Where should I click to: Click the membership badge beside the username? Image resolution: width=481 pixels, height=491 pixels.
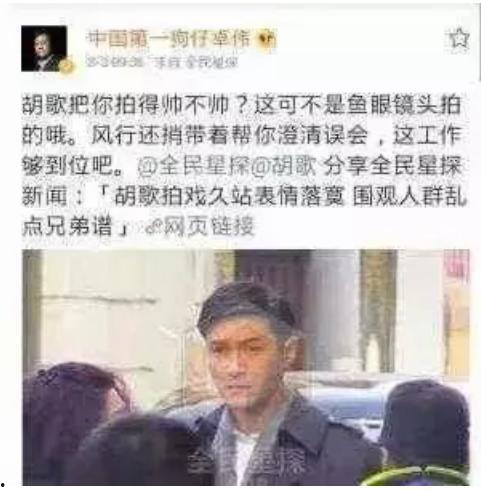(267, 39)
